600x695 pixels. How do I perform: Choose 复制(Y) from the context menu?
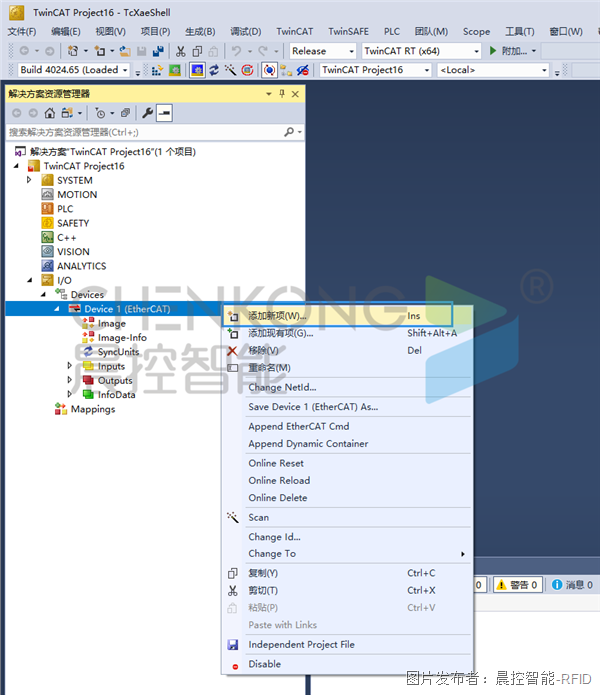[x=347, y=573]
